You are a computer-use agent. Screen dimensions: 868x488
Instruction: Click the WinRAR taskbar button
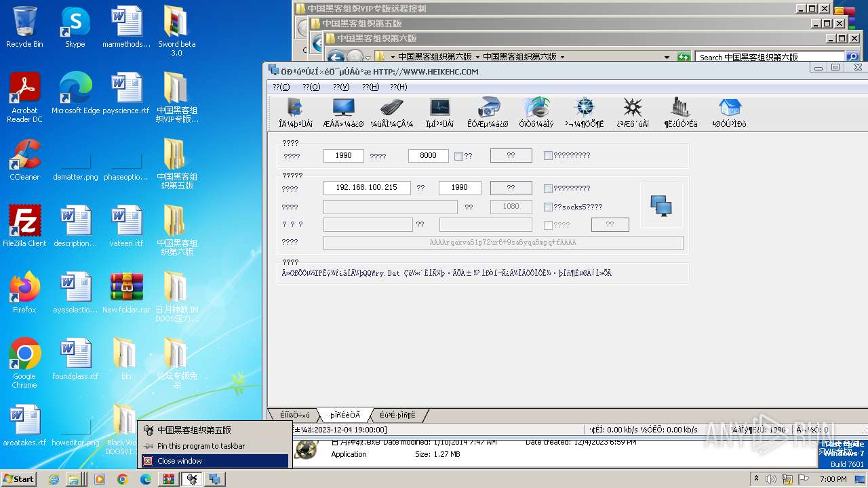[x=169, y=479]
